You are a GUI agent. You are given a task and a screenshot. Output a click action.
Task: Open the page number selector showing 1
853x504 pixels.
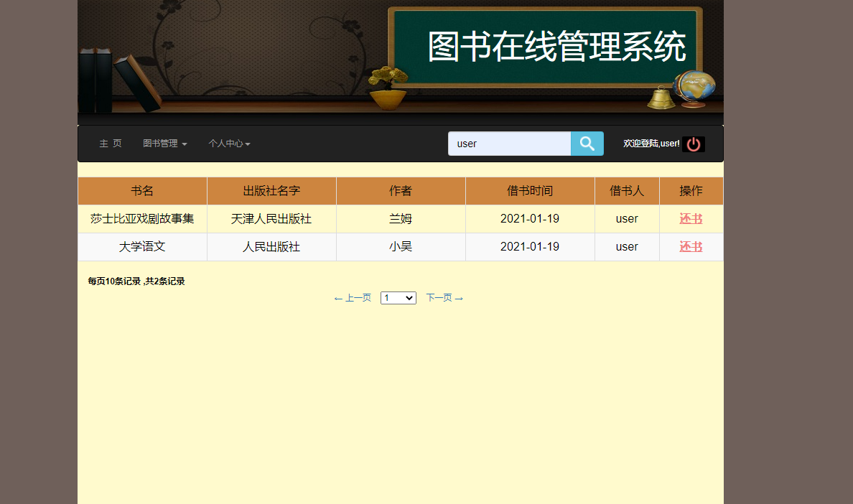click(398, 297)
